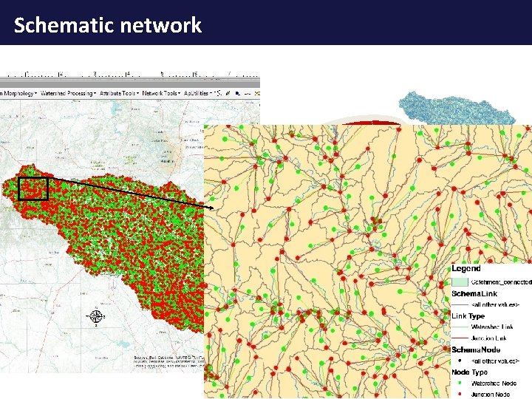Click the compass rose on the map
The height and width of the screenshot is (399, 532).
[x=95, y=316]
